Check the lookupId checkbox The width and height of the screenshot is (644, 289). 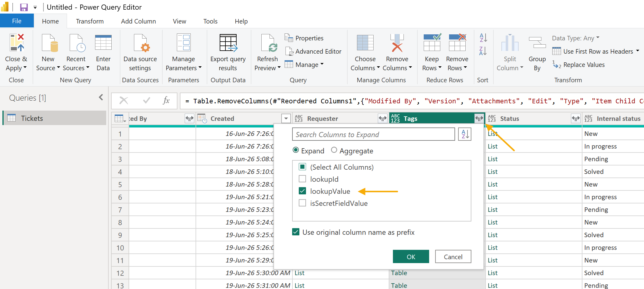[x=302, y=179]
